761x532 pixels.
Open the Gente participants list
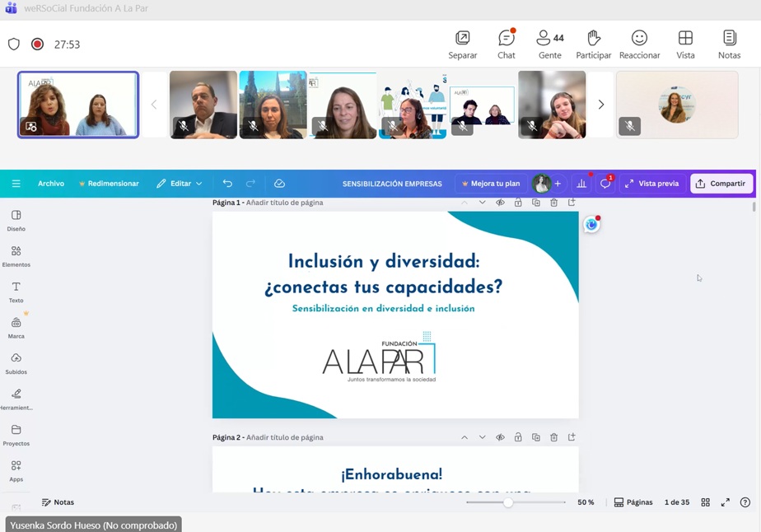pyautogui.click(x=549, y=44)
